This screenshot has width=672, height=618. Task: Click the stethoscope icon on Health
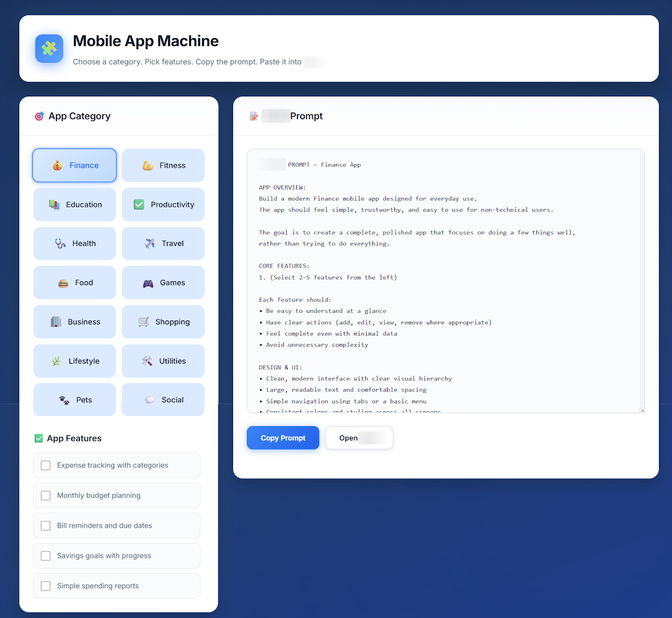(x=60, y=243)
